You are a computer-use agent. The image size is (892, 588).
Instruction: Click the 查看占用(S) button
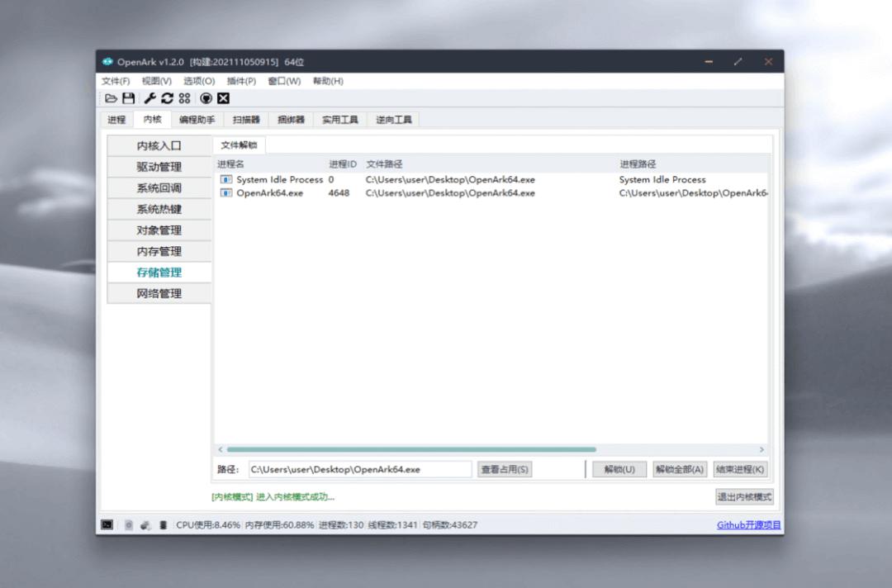(x=505, y=469)
